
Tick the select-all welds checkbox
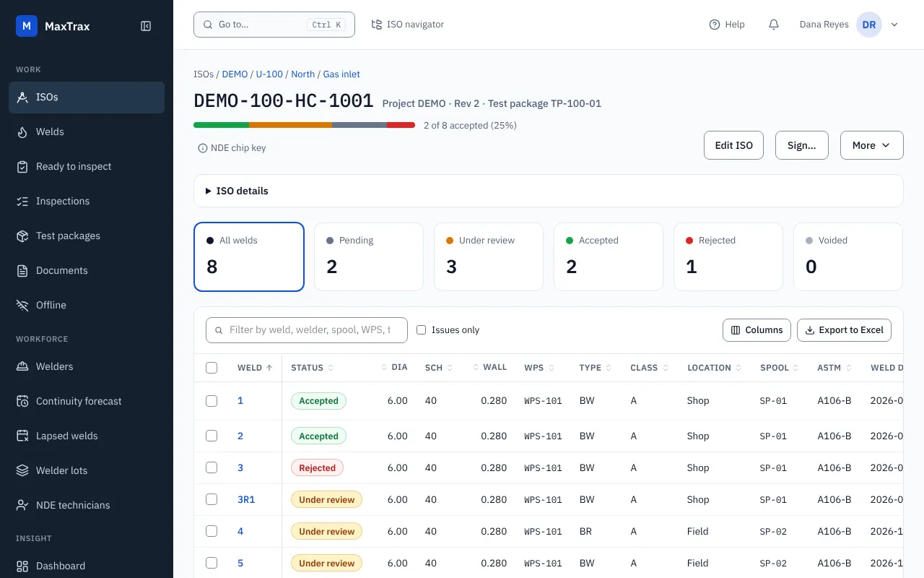pyautogui.click(x=212, y=368)
